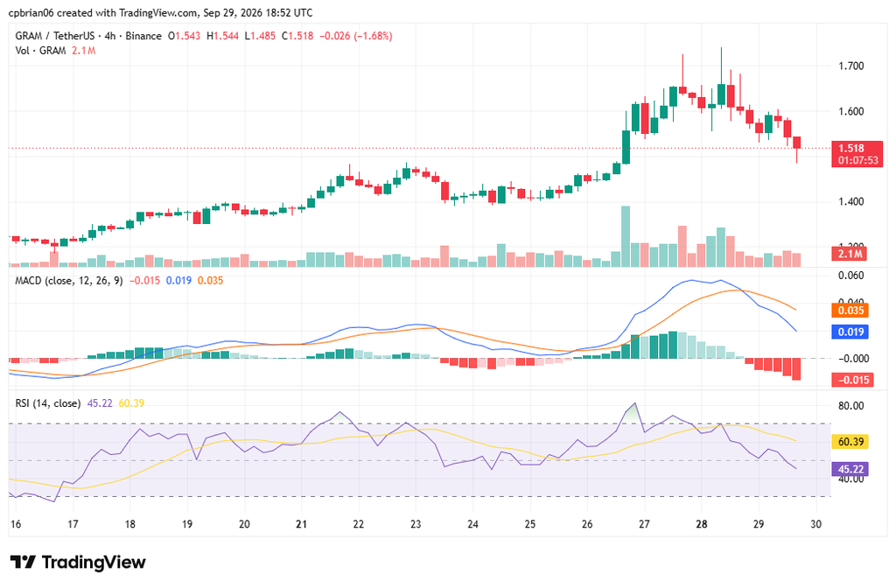The width and height of the screenshot is (896, 588).
Task: Click the MACD line legend value 0.019
Action: [178, 281]
